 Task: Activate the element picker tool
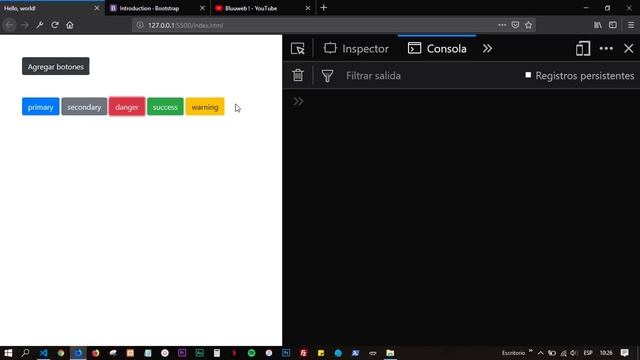(298, 49)
